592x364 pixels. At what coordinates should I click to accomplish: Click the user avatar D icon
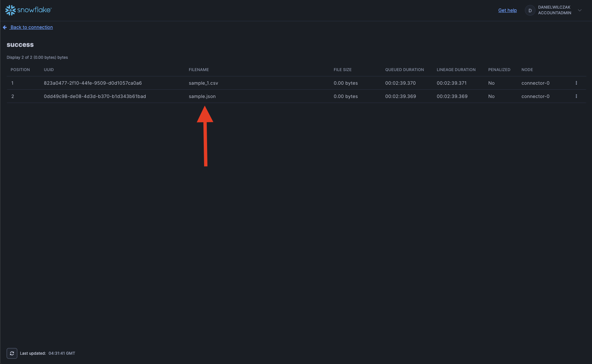(x=530, y=11)
